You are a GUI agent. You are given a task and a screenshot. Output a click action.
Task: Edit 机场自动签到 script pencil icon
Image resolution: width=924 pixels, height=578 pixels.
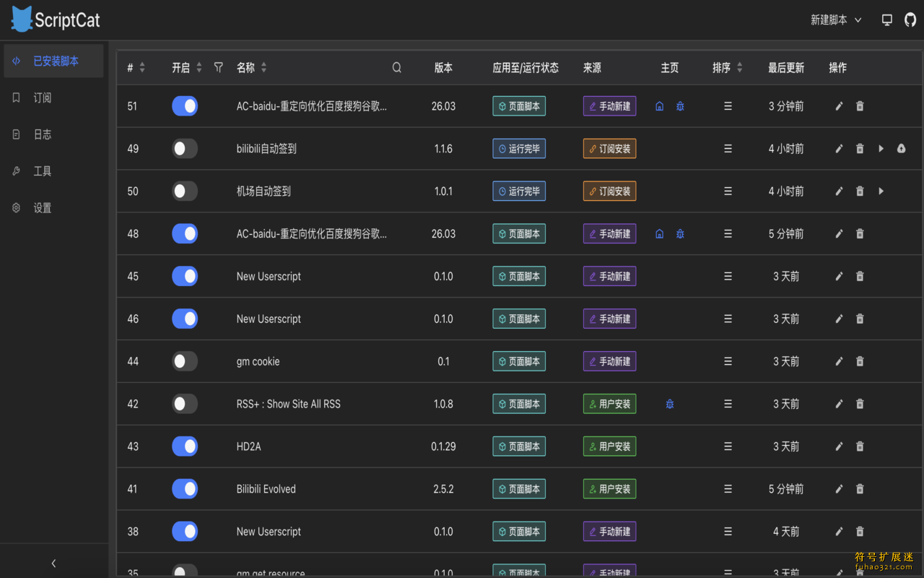pyautogui.click(x=839, y=191)
